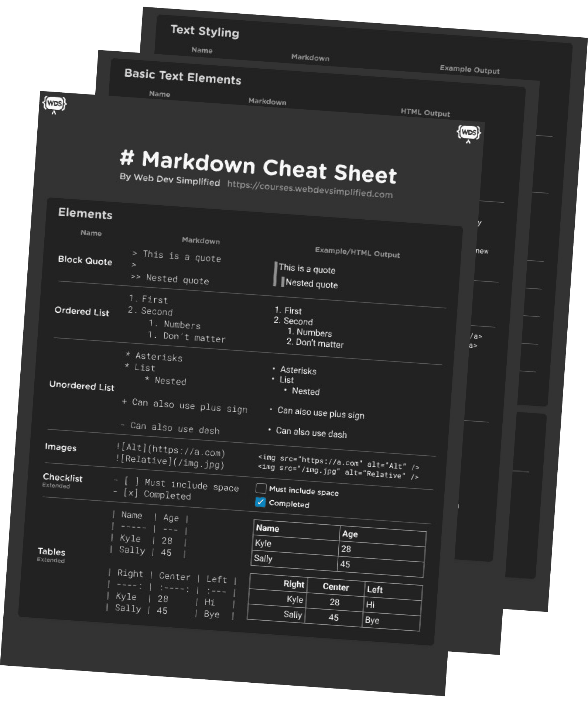Image resolution: width=588 pixels, height=703 pixels.
Task: Click the '- Can also use dash' code
Action: (x=170, y=428)
